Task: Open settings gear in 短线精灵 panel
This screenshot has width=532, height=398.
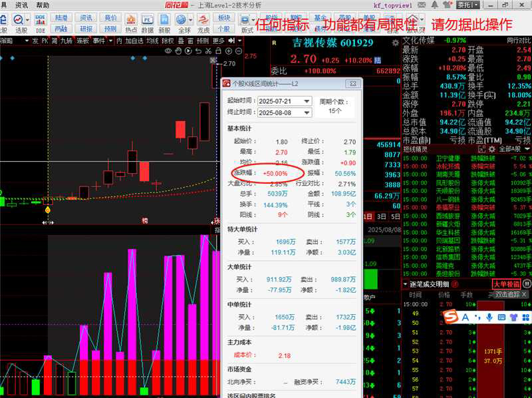Action: click(x=491, y=149)
